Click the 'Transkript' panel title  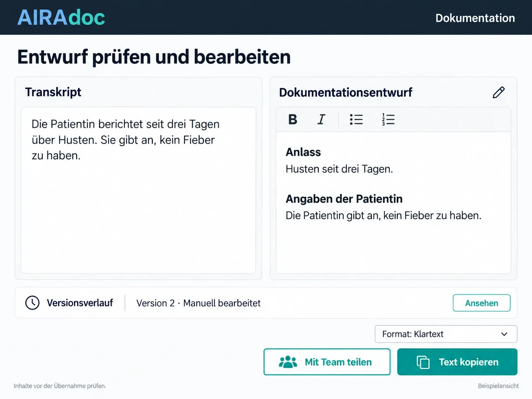click(x=53, y=92)
